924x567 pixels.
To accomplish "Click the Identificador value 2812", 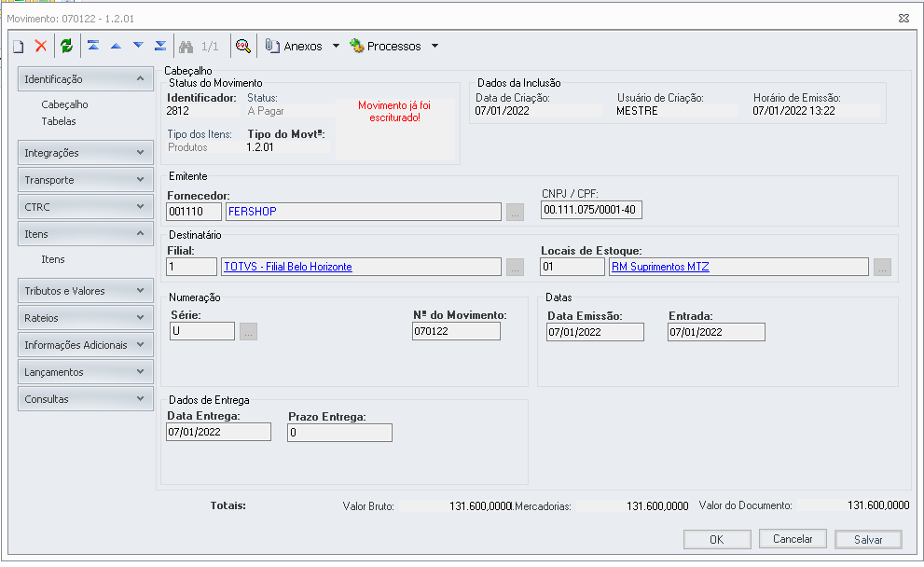I will tap(178, 111).
